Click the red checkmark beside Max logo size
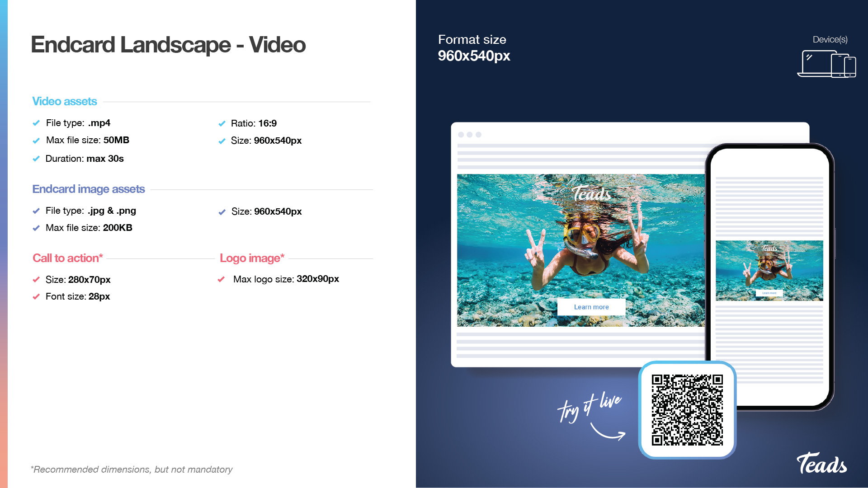 click(221, 279)
